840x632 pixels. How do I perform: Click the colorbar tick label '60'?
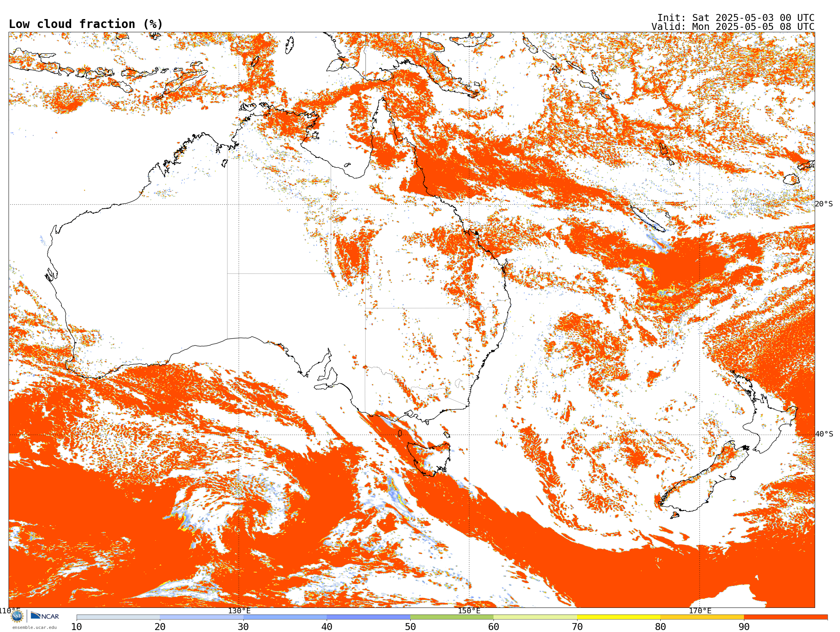494,627
